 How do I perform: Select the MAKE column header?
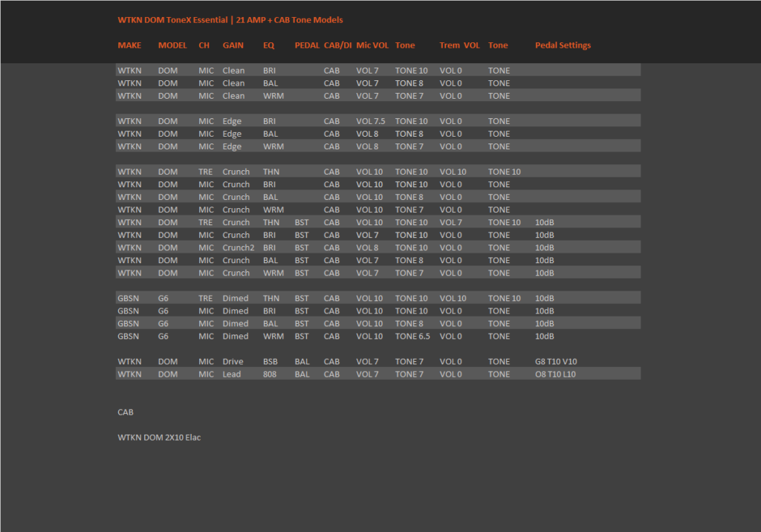click(x=129, y=45)
